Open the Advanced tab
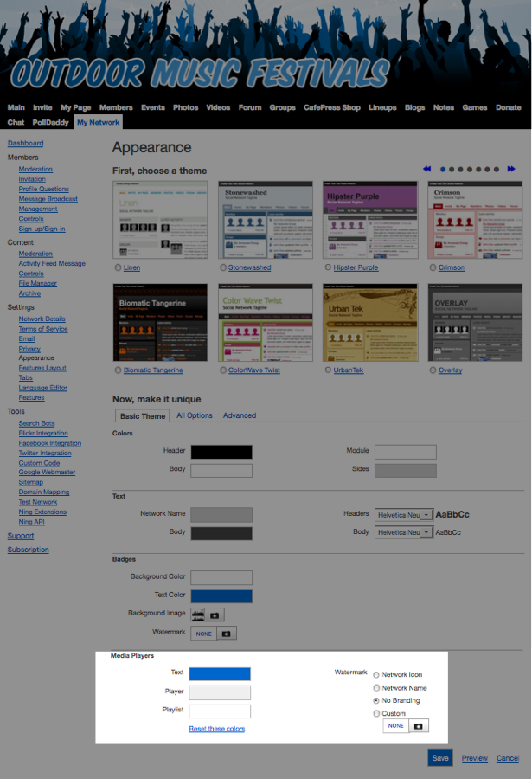Viewport: 532px width, 779px height. [240, 415]
